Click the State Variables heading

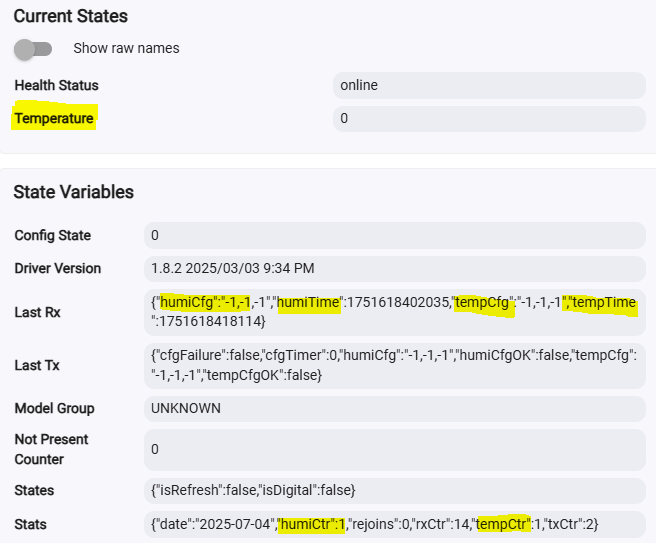[74, 192]
